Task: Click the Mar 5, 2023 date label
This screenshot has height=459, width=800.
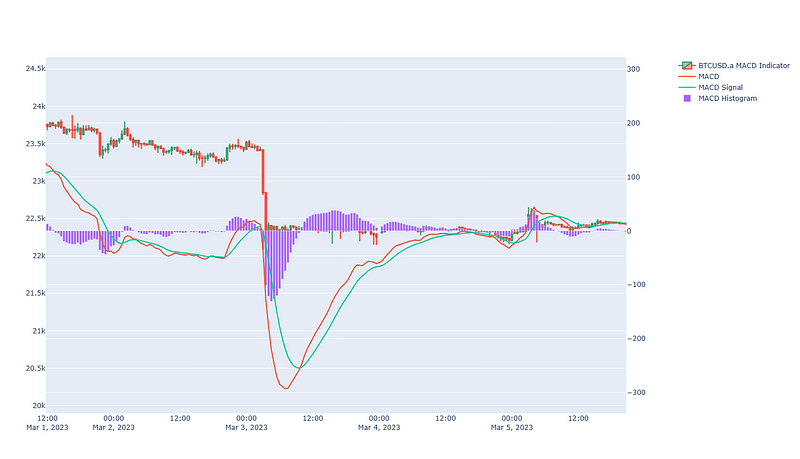Action: pyautogui.click(x=512, y=429)
